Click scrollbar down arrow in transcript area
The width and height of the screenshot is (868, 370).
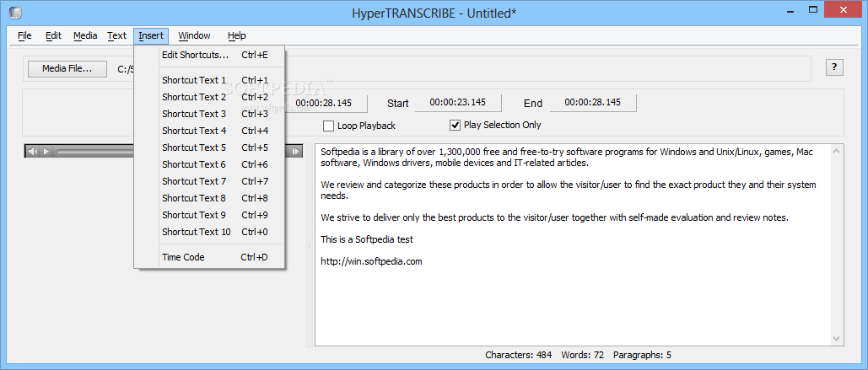pos(837,339)
